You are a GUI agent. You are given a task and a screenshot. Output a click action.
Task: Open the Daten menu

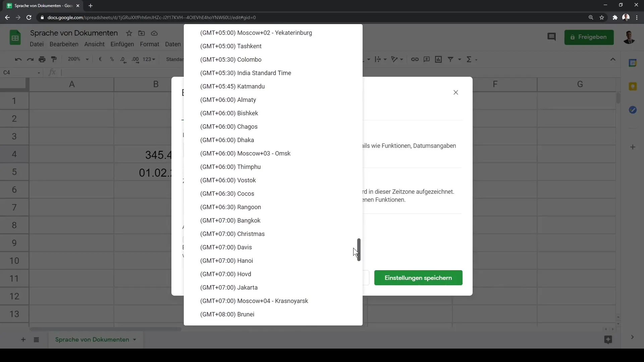click(x=173, y=44)
